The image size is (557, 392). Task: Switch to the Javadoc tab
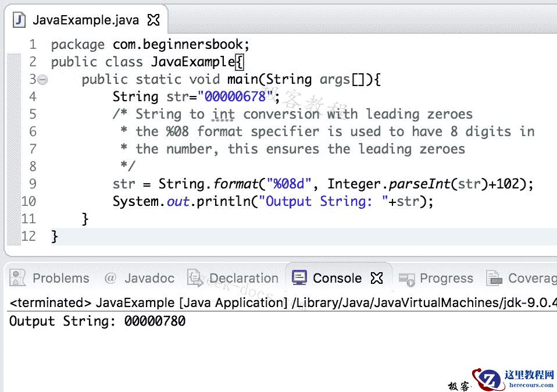click(x=149, y=278)
